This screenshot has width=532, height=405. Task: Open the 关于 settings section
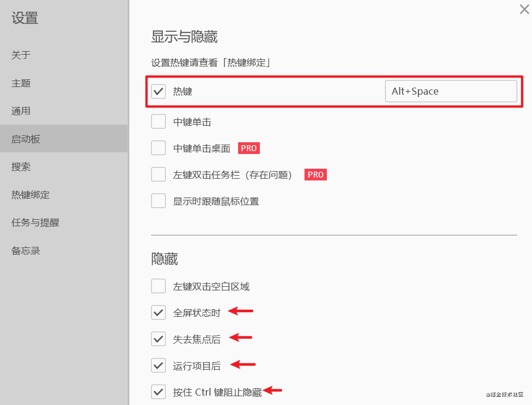click(21, 55)
